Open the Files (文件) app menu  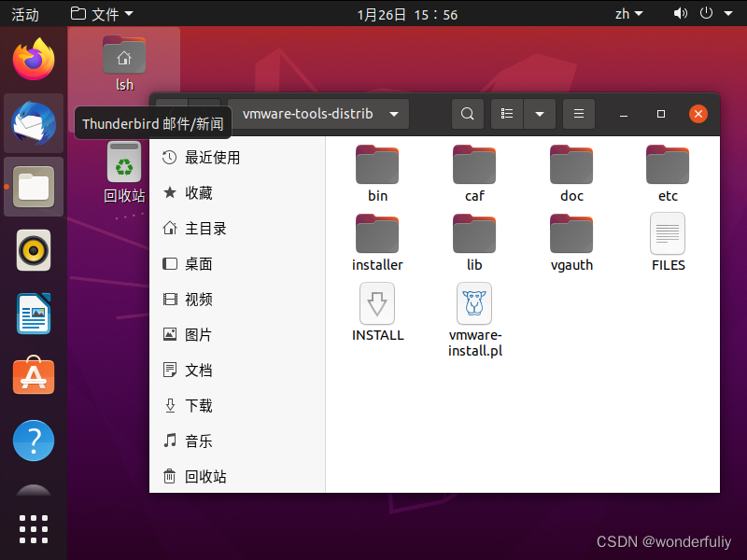pyautogui.click(x=102, y=14)
